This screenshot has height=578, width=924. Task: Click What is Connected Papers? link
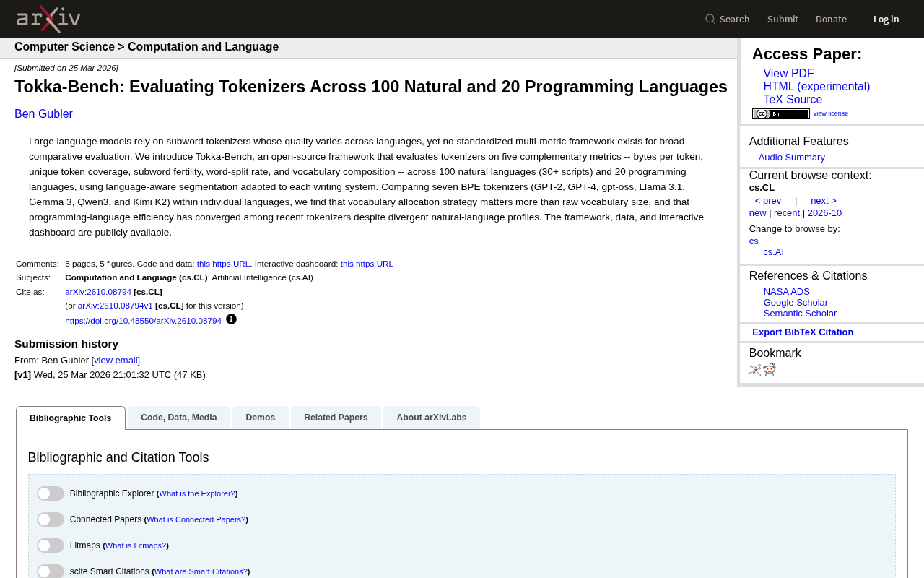tap(196, 519)
